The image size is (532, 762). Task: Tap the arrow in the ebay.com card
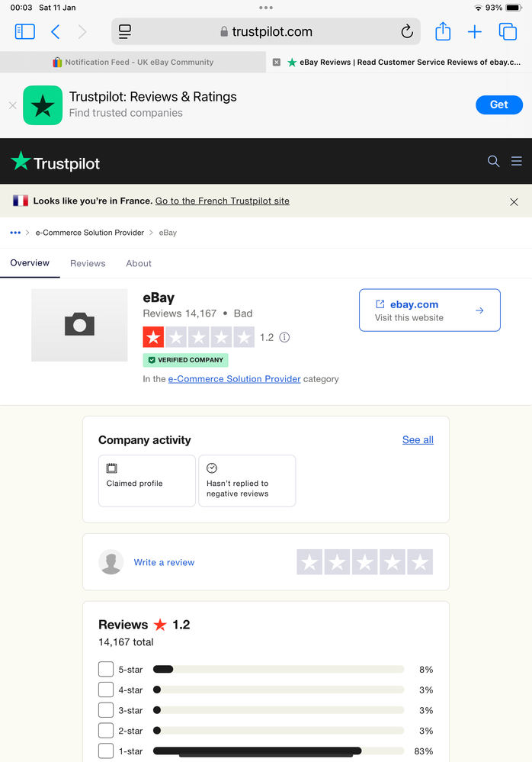[479, 310]
